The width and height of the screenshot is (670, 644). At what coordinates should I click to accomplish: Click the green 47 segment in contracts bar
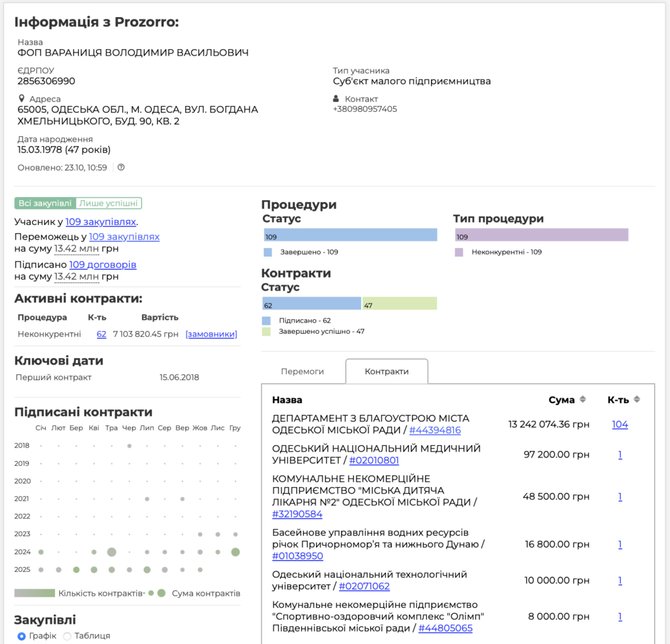(x=399, y=304)
